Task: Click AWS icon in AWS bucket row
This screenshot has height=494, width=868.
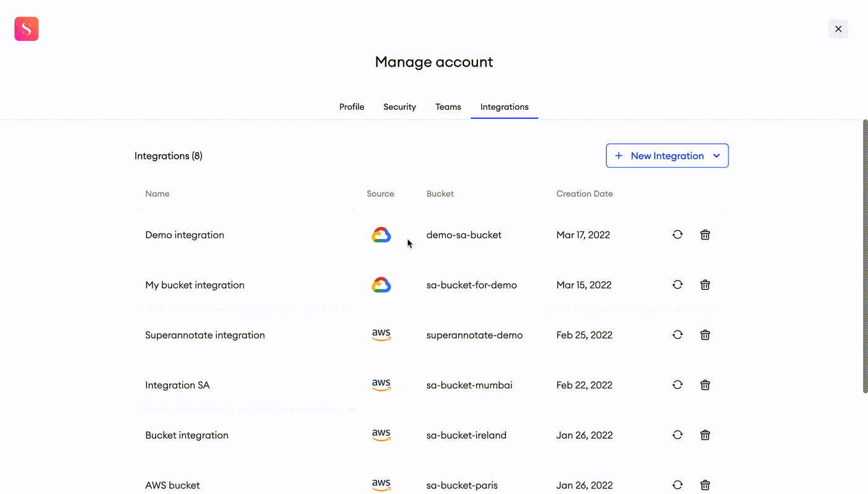Action: 381,485
